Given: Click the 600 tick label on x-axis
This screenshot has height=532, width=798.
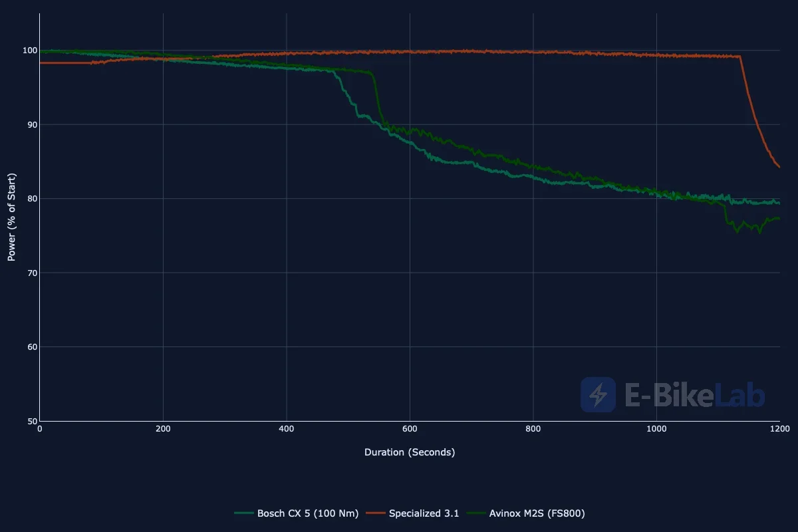Looking at the screenshot, I should click(x=410, y=429).
